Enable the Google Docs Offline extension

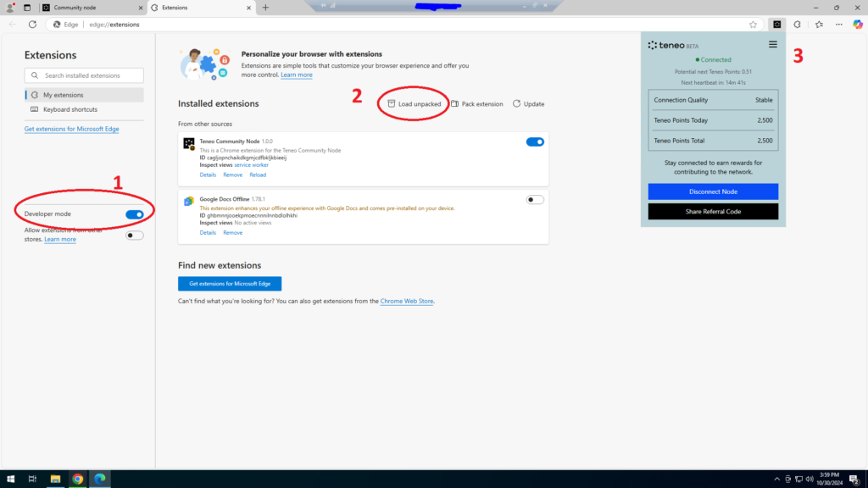click(x=535, y=200)
